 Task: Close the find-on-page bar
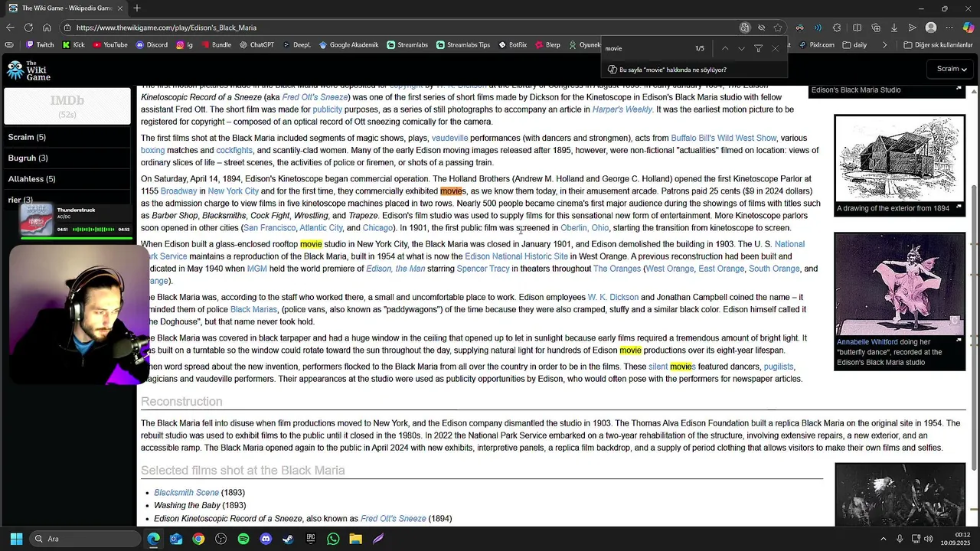coord(775,48)
